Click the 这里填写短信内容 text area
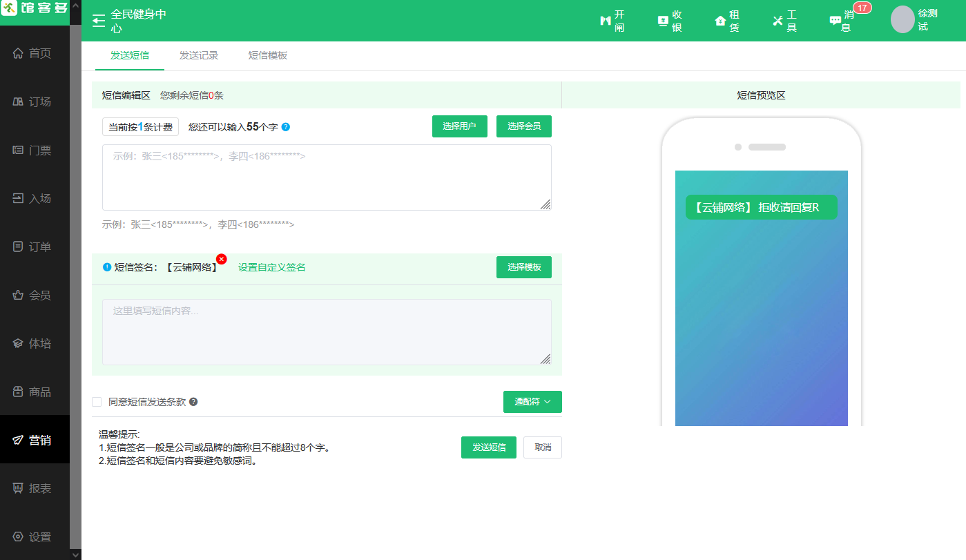The height and width of the screenshot is (560, 966). pyautogui.click(x=327, y=332)
